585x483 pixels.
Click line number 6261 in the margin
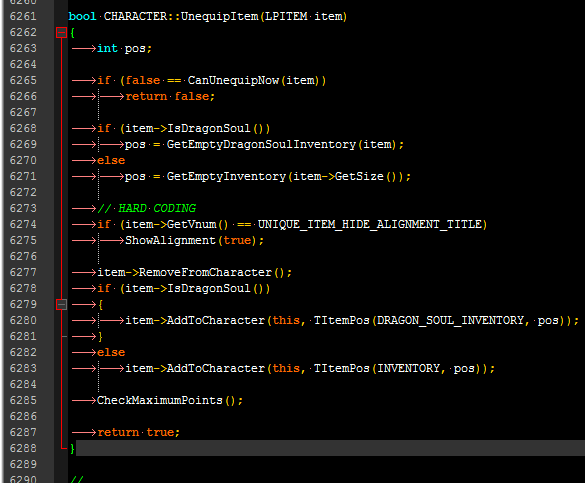[23, 16]
